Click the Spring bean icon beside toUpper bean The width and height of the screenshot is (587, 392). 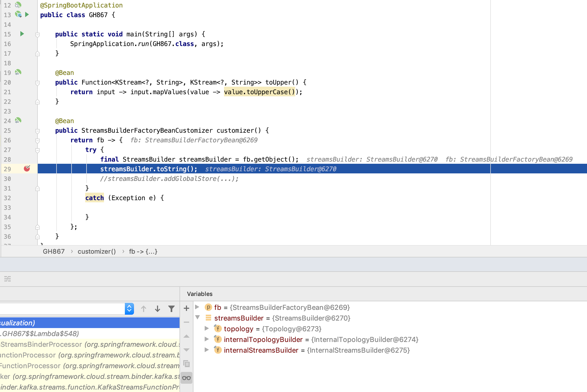[x=18, y=72]
